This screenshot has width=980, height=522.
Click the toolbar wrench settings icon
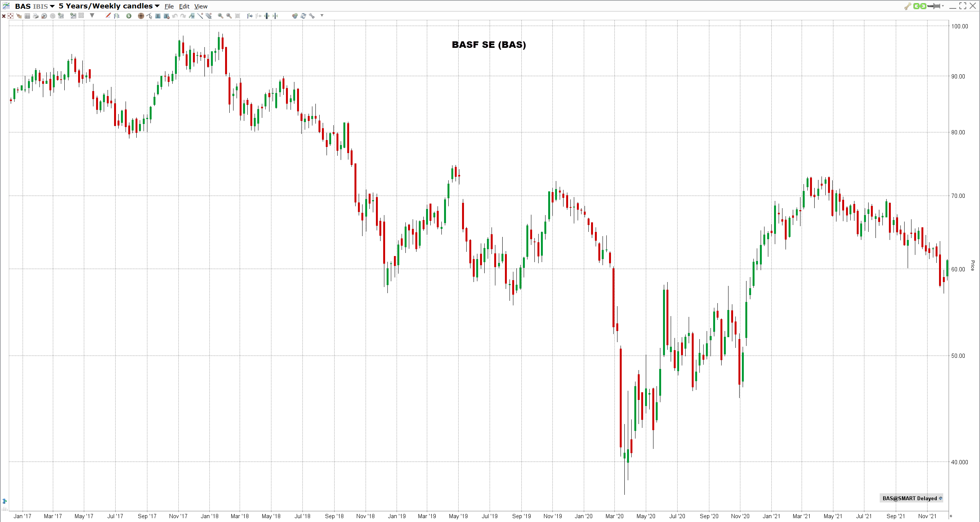click(312, 16)
